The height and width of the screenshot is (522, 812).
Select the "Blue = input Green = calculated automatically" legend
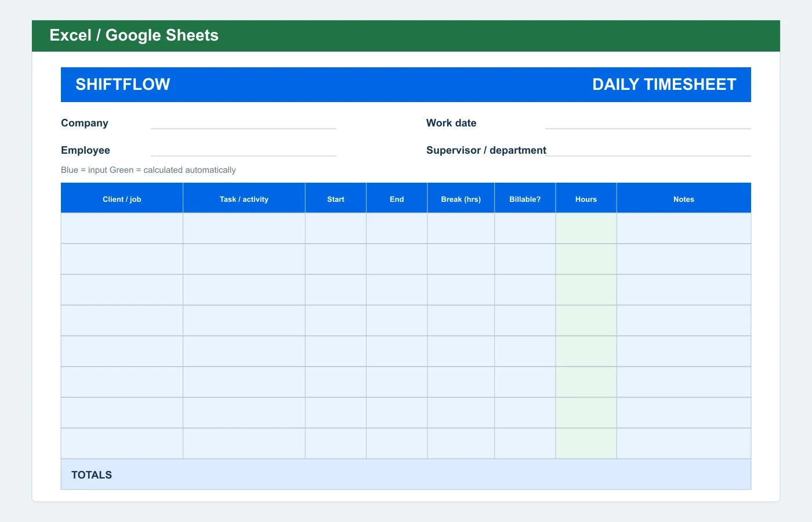(x=148, y=170)
